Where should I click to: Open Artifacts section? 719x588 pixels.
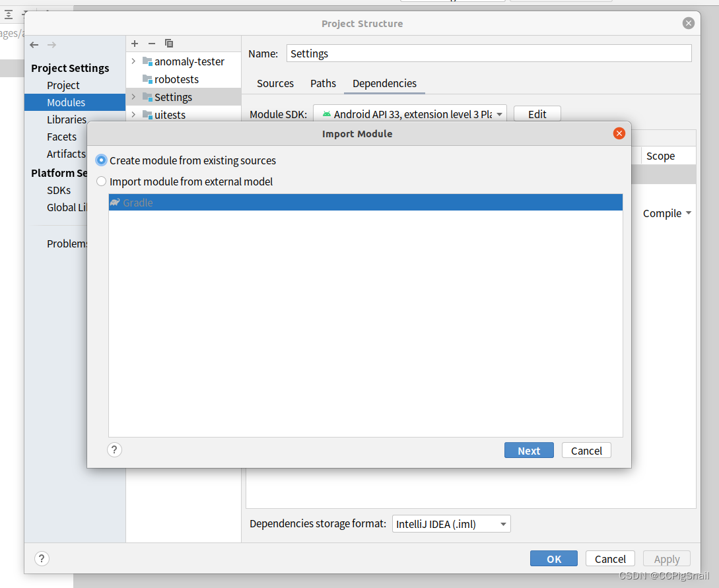(x=66, y=154)
